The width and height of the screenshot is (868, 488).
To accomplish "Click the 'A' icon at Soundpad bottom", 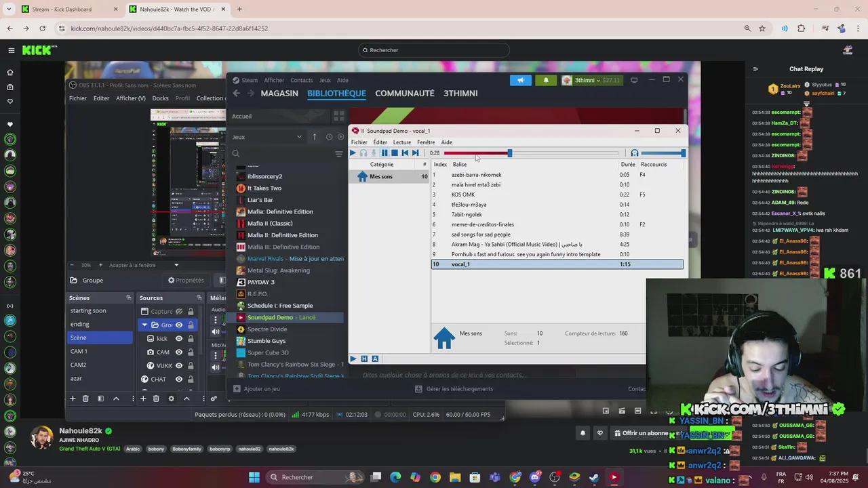I will coord(375,359).
